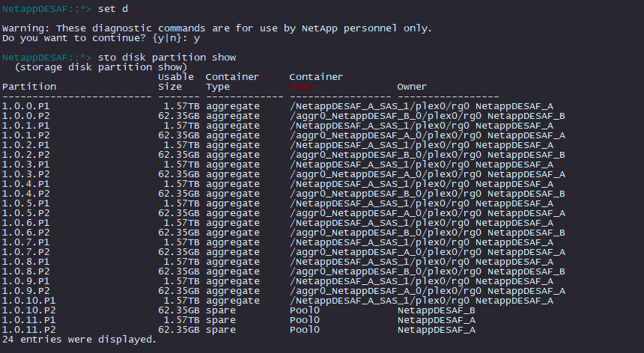Select partition 1.0.11.P1 row label

(29, 319)
